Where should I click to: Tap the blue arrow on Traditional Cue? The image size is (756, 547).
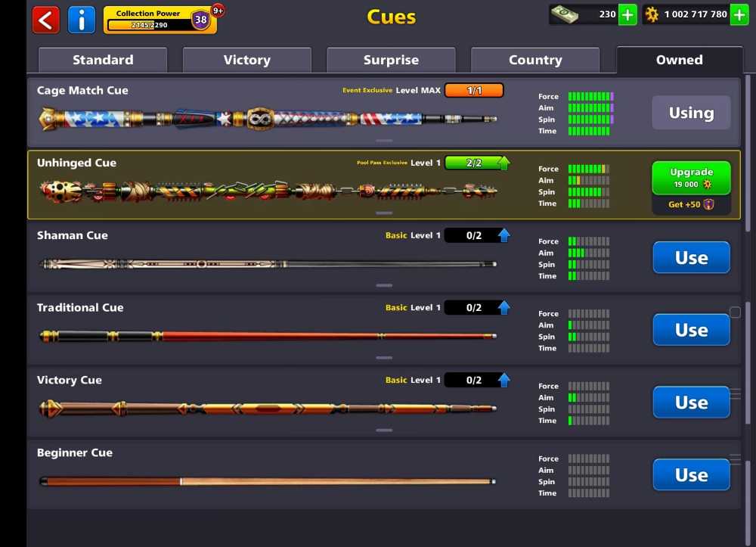(x=503, y=308)
